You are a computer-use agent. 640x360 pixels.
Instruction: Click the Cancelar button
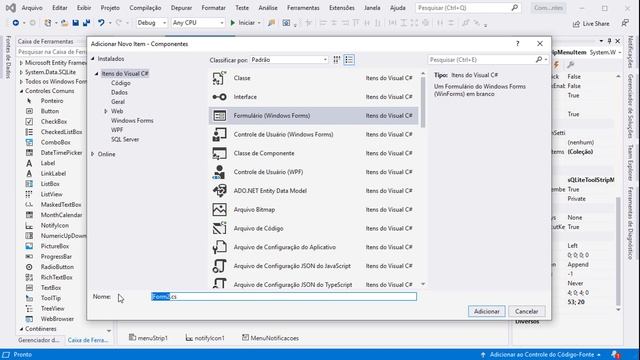pyautogui.click(x=527, y=311)
